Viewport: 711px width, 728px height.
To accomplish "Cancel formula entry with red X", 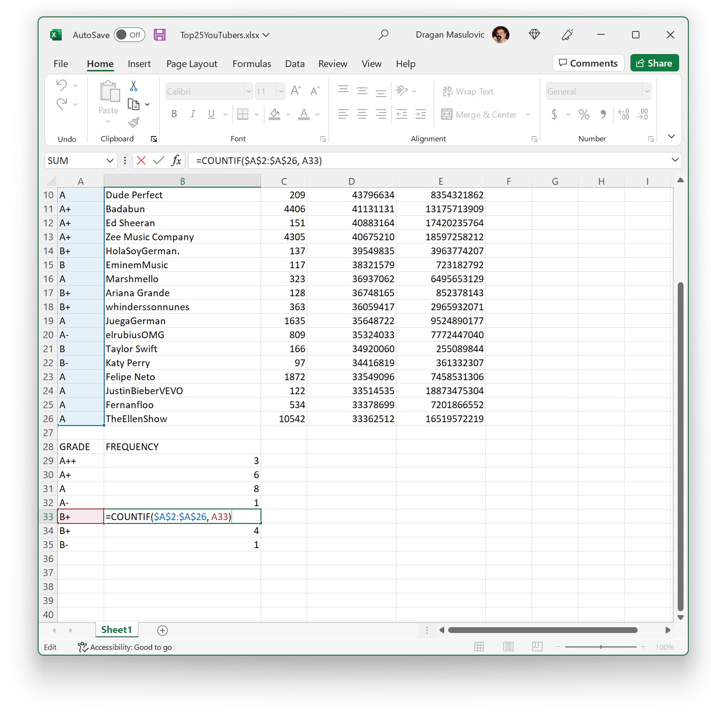I will click(141, 161).
